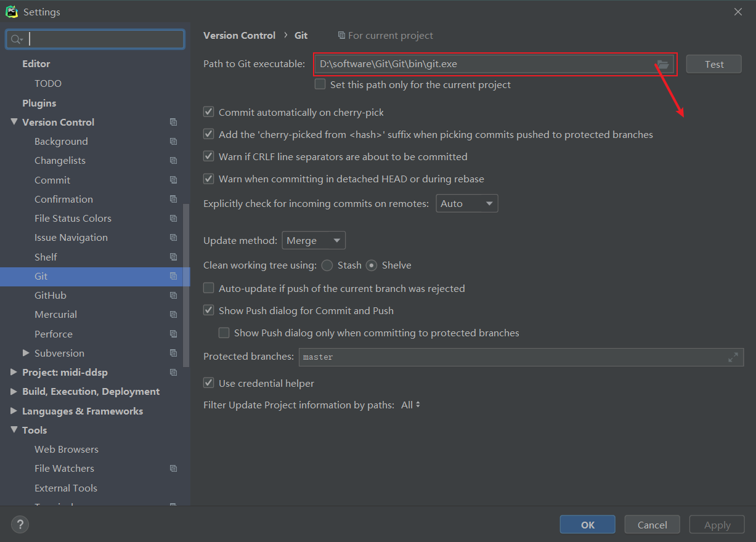Click the Apply button
This screenshot has width=756, height=542.
coord(717,525)
